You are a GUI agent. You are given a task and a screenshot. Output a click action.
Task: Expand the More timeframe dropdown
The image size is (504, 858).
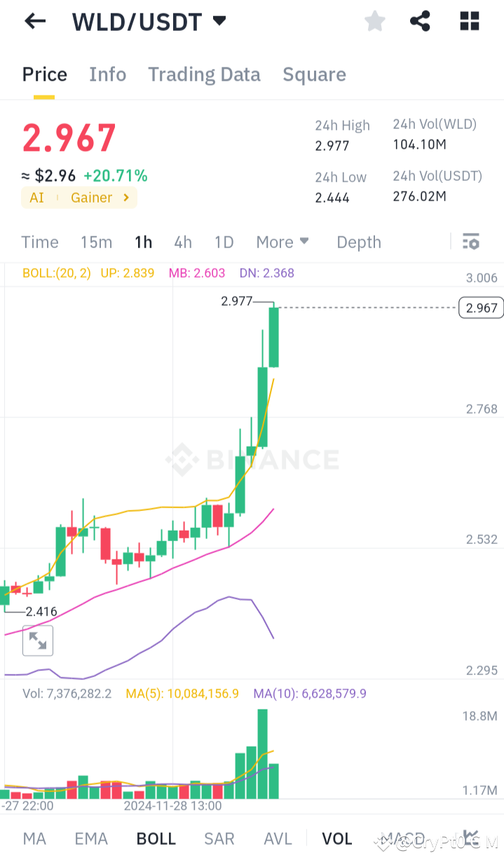(x=282, y=242)
